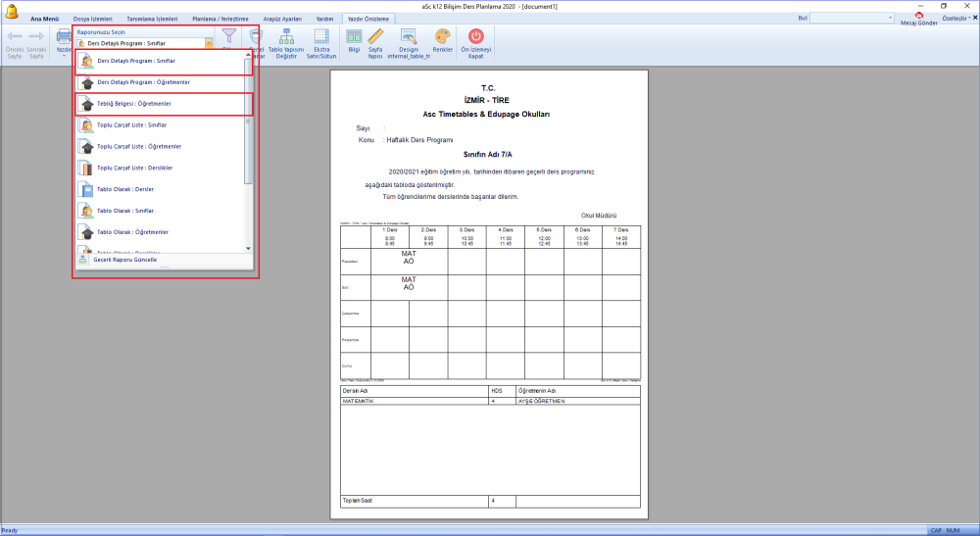This screenshot has width=980, height=536.
Task: Click the MATEMATİK row in lesson table
Action: [491, 401]
